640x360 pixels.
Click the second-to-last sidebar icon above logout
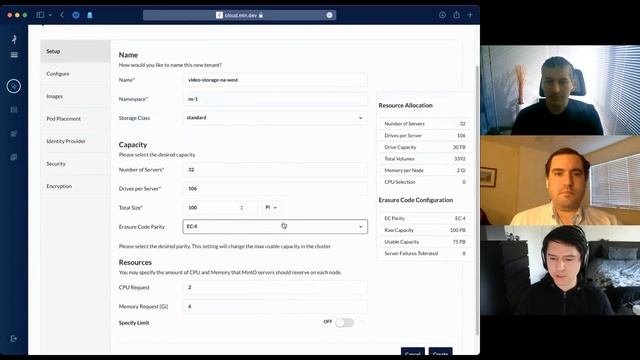[x=14, y=133]
